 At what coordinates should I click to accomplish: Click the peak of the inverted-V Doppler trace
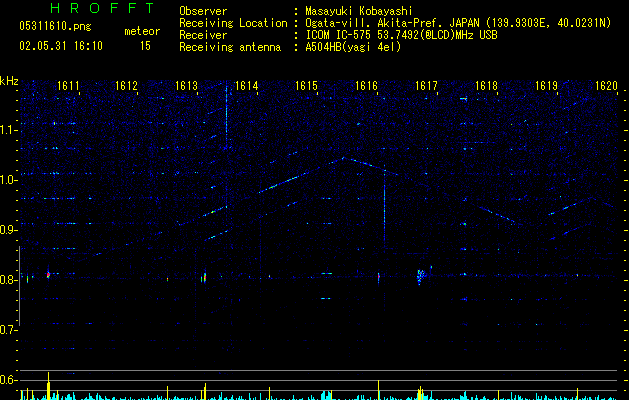click(x=343, y=158)
